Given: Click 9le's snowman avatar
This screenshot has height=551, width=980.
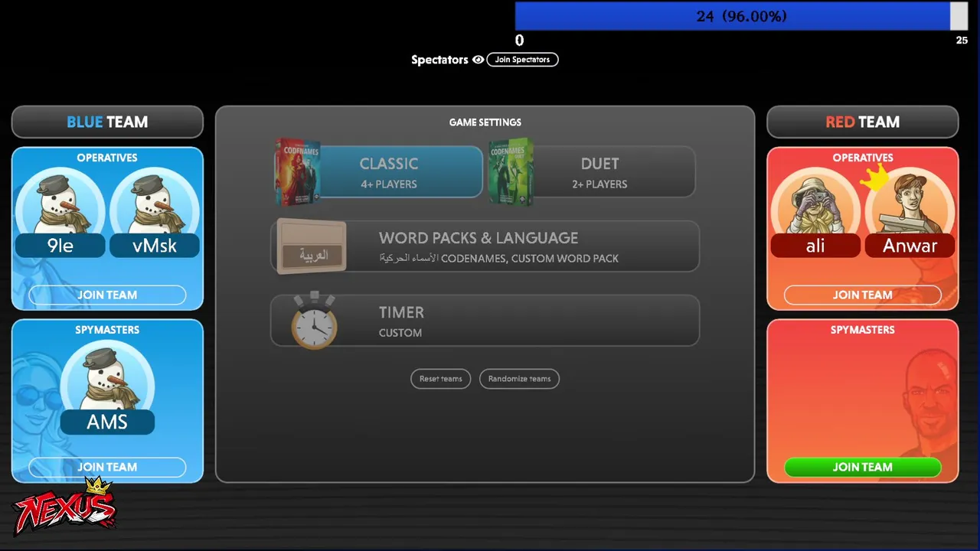Looking at the screenshot, I should (x=60, y=202).
